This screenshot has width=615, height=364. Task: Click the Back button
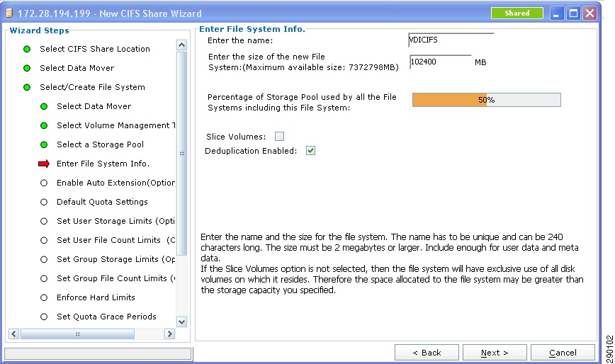pyautogui.click(x=427, y=353)
